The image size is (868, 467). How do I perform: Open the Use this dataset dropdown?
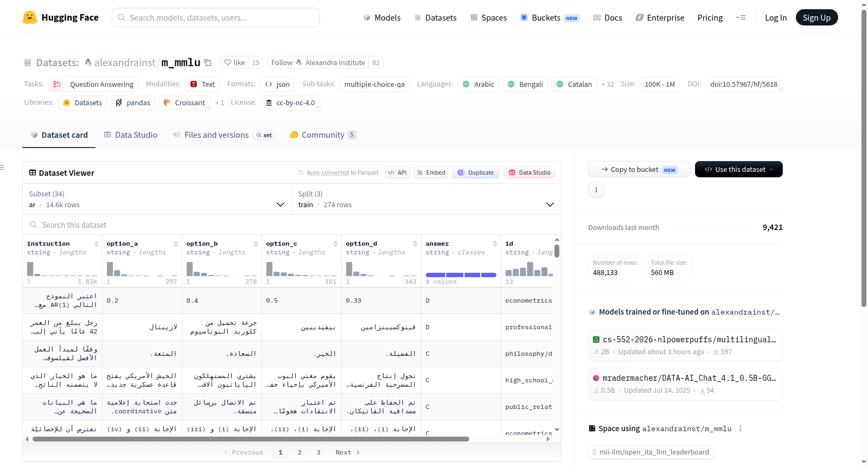(x=738, y=169)
